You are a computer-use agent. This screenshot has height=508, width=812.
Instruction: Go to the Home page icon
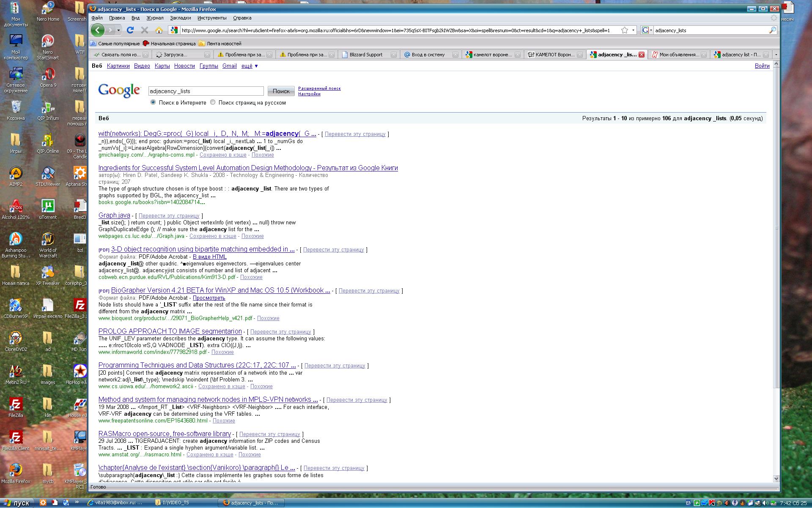(159, 30)
